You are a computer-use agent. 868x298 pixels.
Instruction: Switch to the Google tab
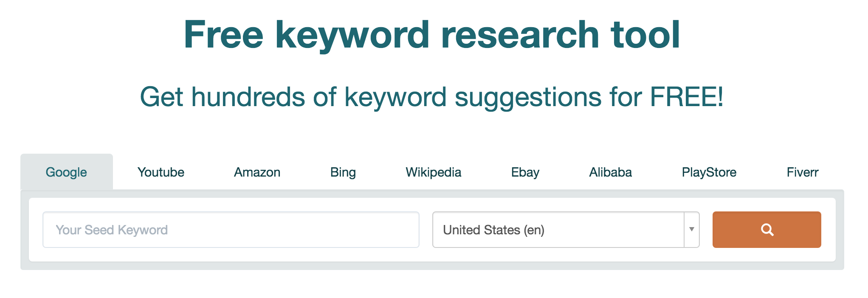point(66,172)
